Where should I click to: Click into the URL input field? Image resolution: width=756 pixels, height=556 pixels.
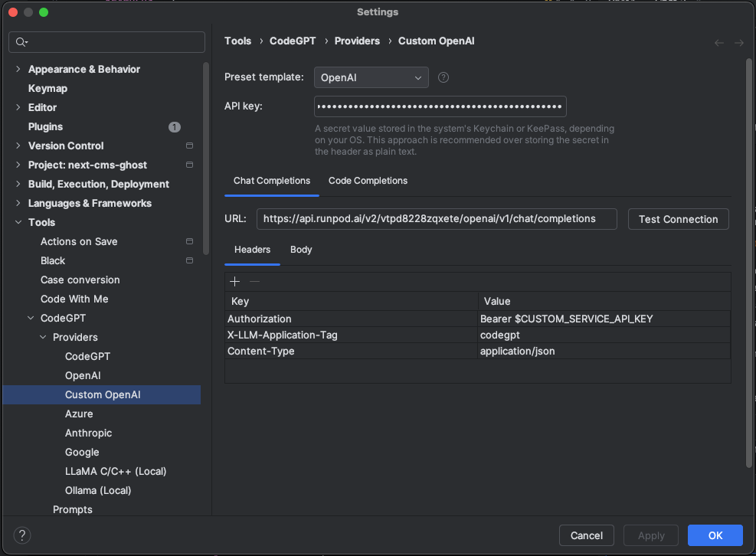click(437, 219)
